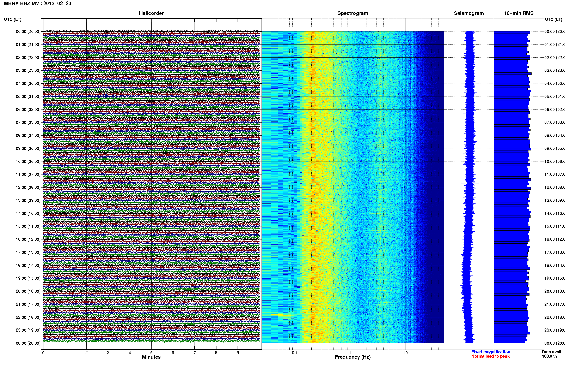Viewport: 588px width, 368px height.
Task: Pick the "14:00 (10:00)" Helicorder time label
Action: pyautogui.click(x=28, y=213)
